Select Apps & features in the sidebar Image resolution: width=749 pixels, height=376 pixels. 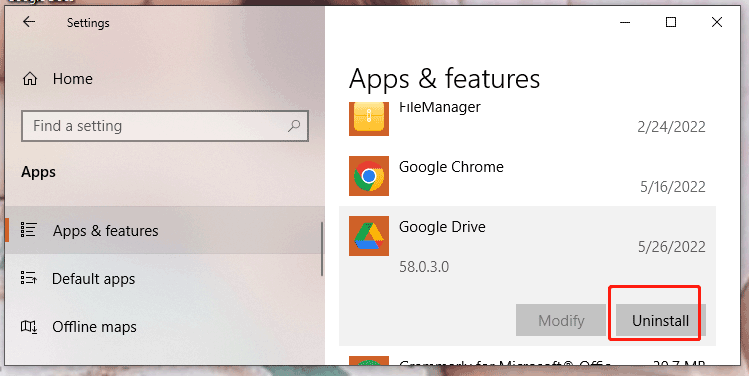(165, 230)
